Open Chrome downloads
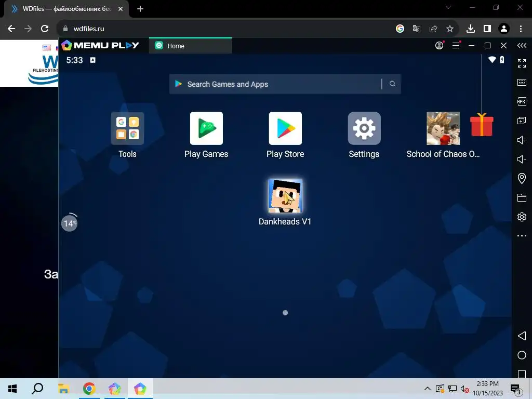The height and width of the screenshot is (399, 532). [x=471, y=29]
